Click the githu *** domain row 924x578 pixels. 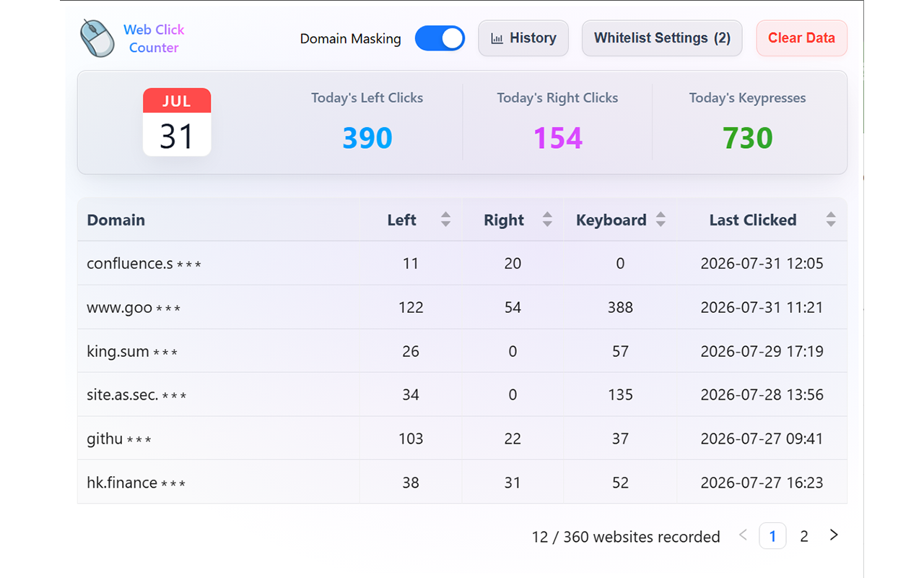[x=462, y=439]
